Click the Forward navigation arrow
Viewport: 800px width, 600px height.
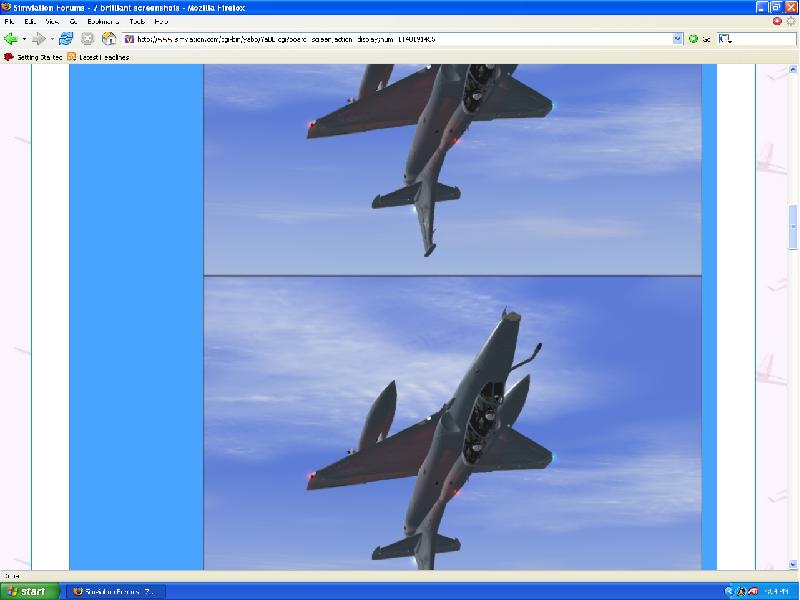(x=39, y=39)
